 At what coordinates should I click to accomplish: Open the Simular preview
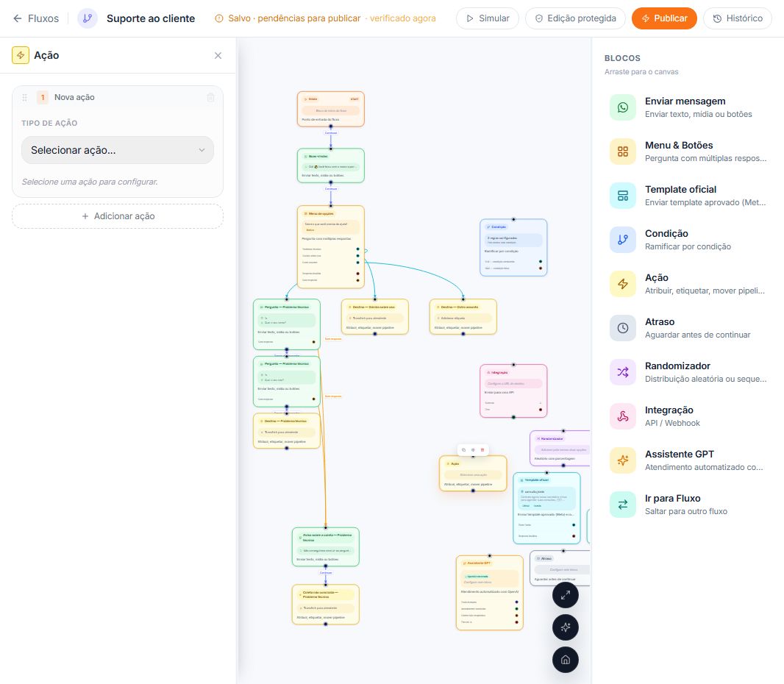point(488,18)
